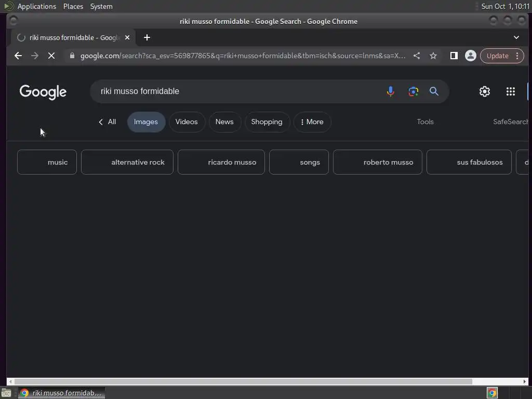Click the top panel's Applications logo icon
532x399 pixels.
[x=9, y=6]
